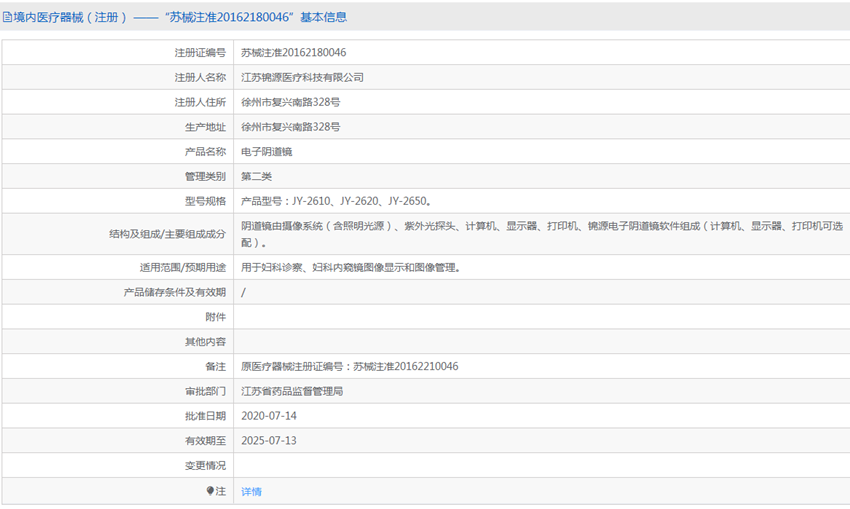The height and width of the screenshot is (509, 850).
Task: Click the lightbulb icon next to 注
Action: 210,491
